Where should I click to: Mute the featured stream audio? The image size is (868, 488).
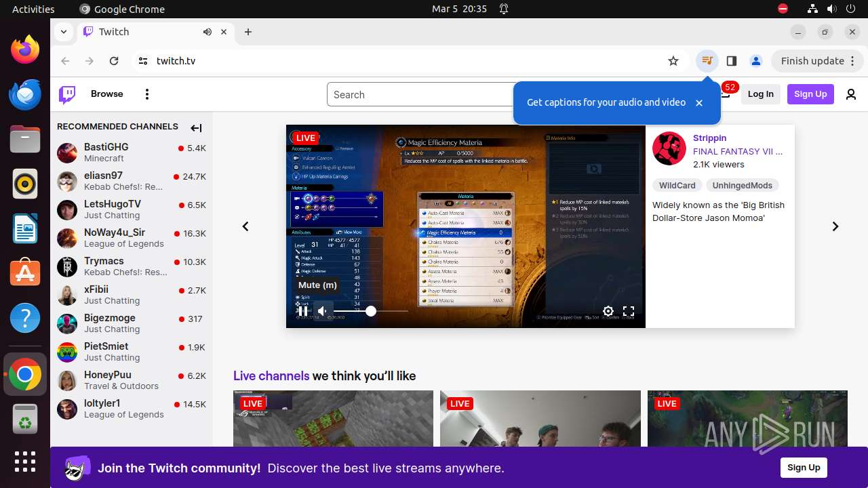click(323, 311)
